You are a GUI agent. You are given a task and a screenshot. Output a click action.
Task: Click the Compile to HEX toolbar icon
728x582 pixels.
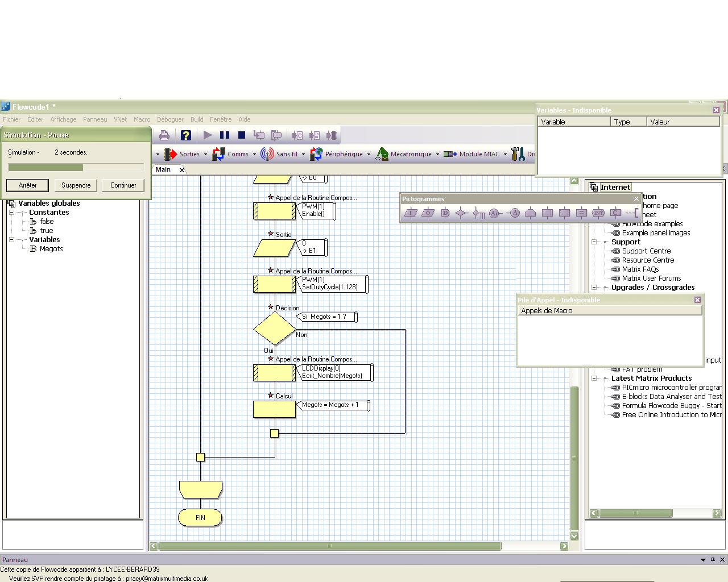point(315,135)
